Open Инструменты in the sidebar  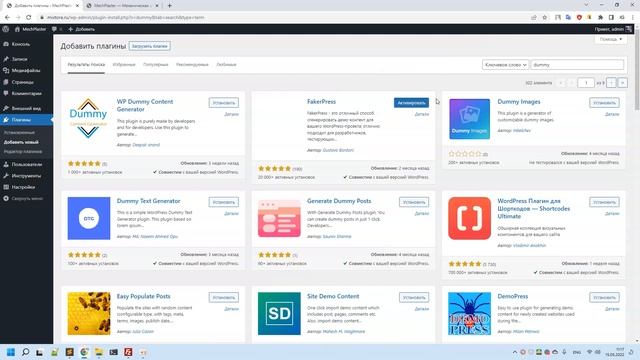coord(26,176)
